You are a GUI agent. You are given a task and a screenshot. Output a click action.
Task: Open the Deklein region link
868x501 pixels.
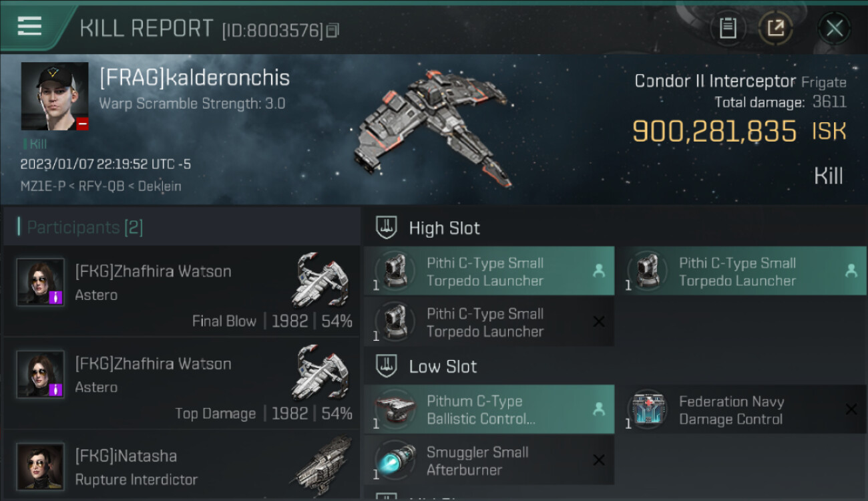coord(159,186)
